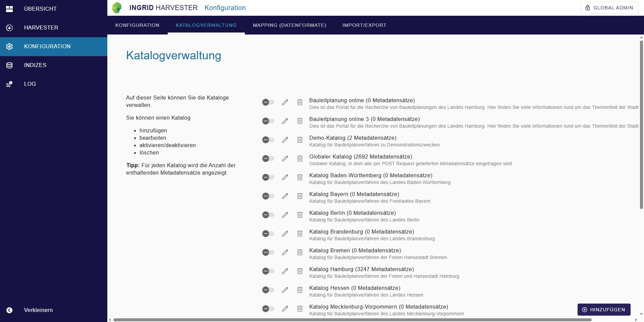Open the Übersicht dashboard icon in sidebar
644x322 pixels.
9,9
